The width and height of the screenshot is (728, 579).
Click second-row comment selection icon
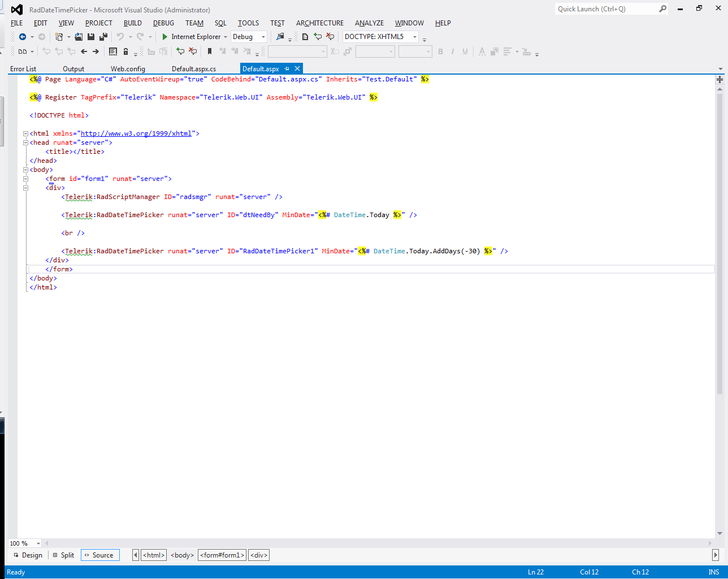180,51
